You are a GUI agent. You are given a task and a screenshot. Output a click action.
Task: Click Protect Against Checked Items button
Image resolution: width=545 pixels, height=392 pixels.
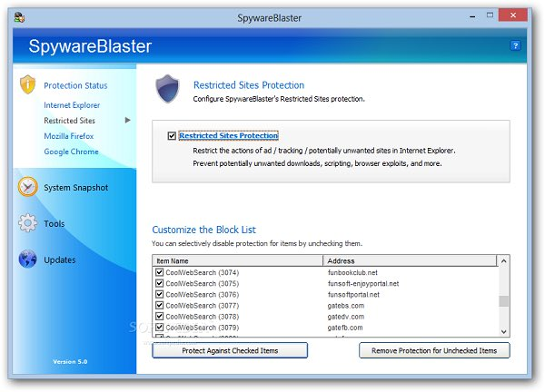click(230, 350)
